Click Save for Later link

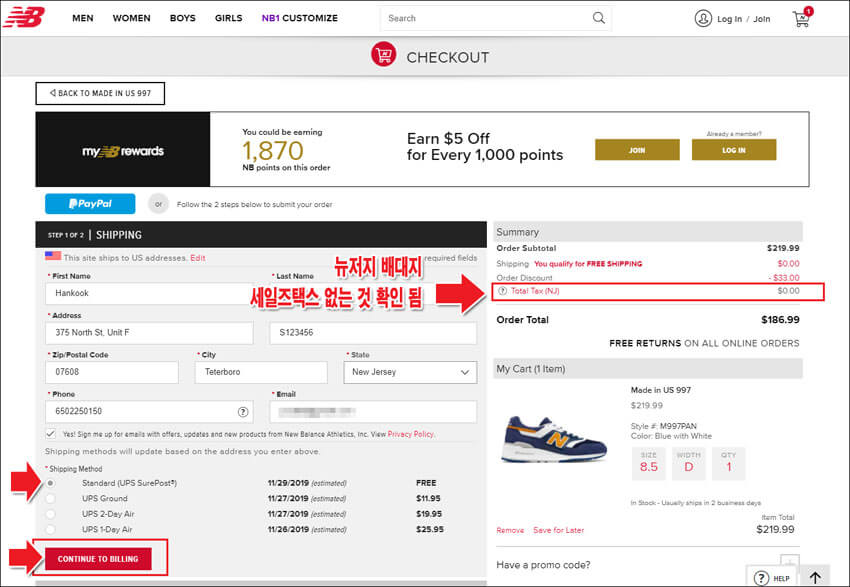click(558, 530)
